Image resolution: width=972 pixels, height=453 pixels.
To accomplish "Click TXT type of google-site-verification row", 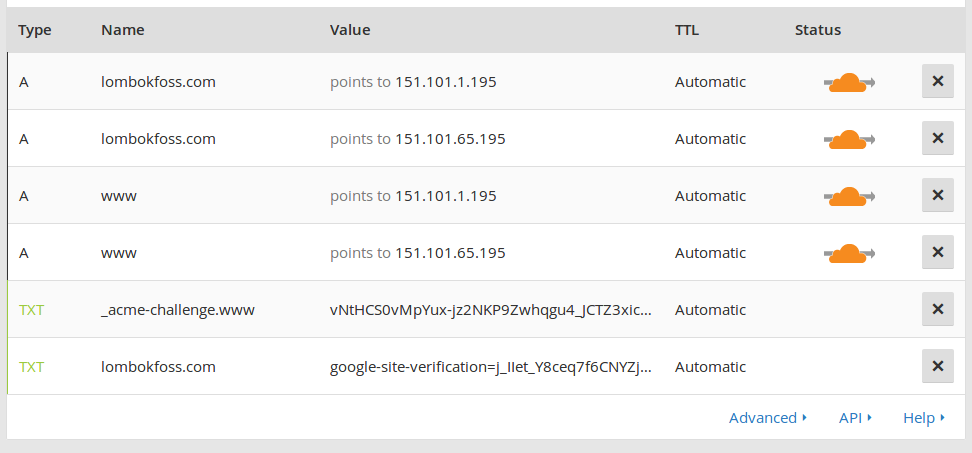I will (32, 367).
